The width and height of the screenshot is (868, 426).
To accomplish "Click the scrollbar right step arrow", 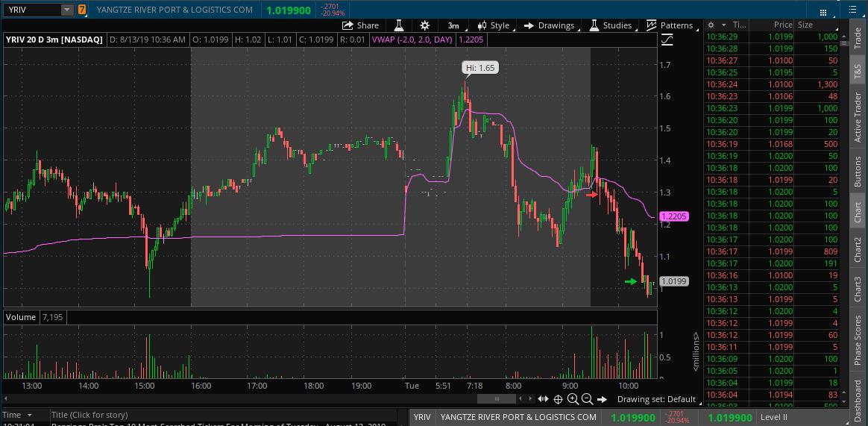I will pyautogui.click(x=530, y=399).
